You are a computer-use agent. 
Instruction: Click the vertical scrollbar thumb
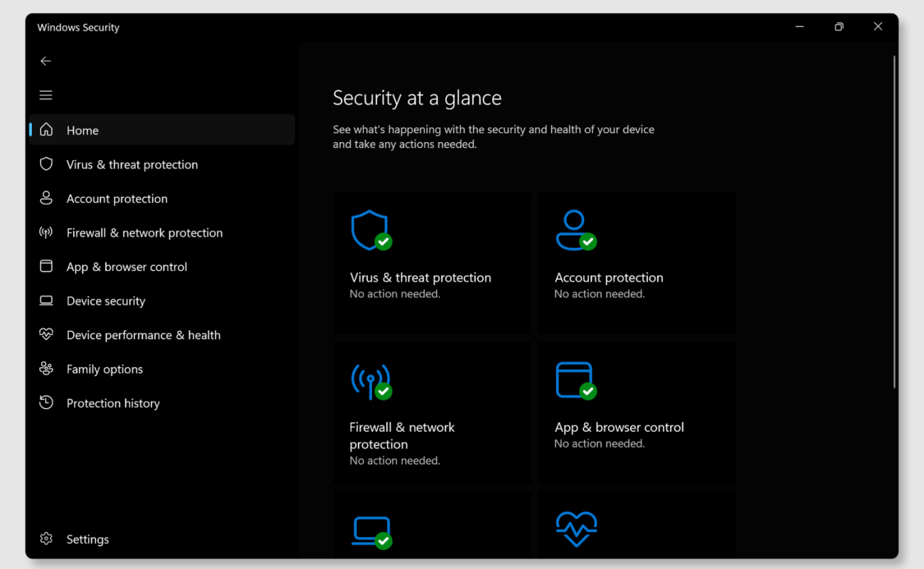[x=895, y=221]
